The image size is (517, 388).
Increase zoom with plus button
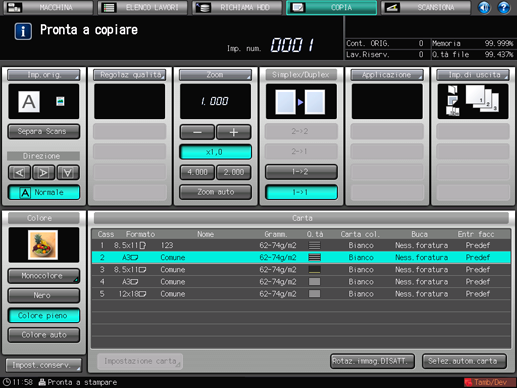(234, 132)
